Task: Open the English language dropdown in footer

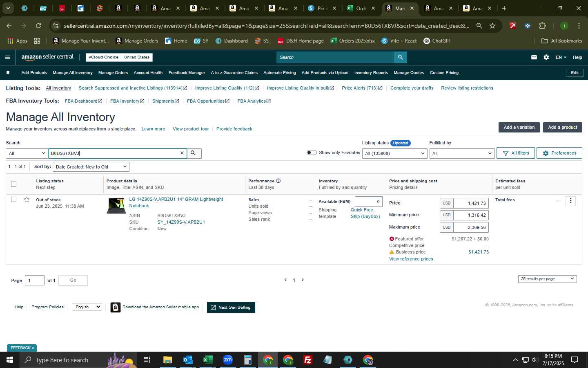Action: 87,307
